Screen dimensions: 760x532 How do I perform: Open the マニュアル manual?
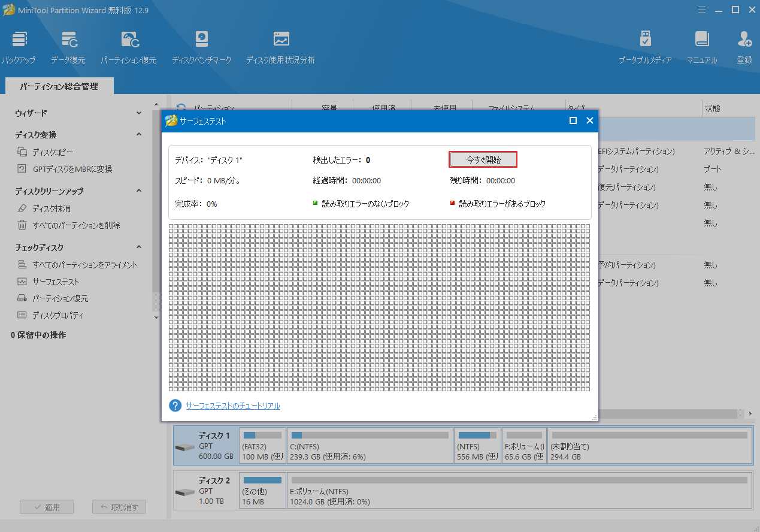coord(702,48)
